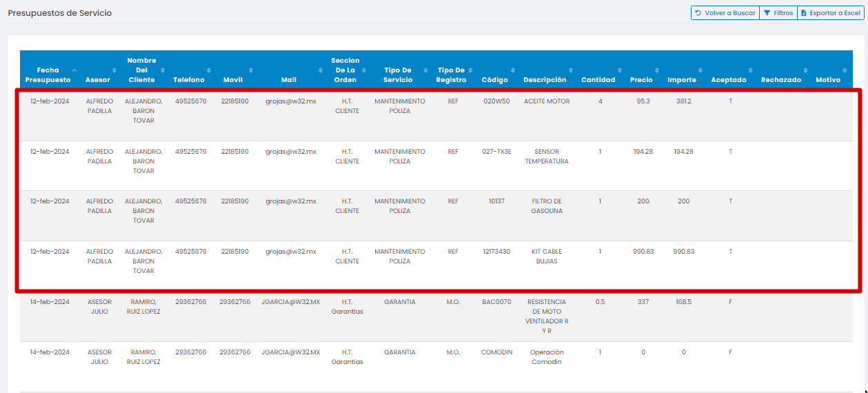This screenshot has width=868, height=393.
Task: Click code cell BAC0070
Action: point(496,302)
